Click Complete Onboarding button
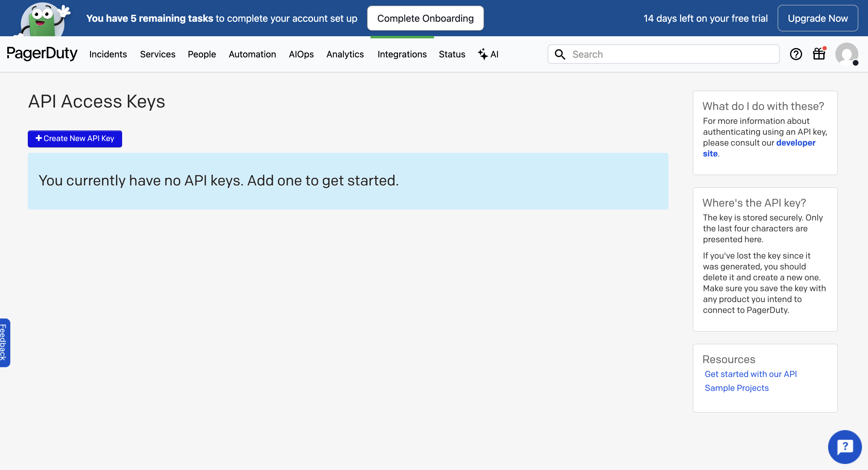This screenshot has width=868, height=470. (x=425, y=18)
